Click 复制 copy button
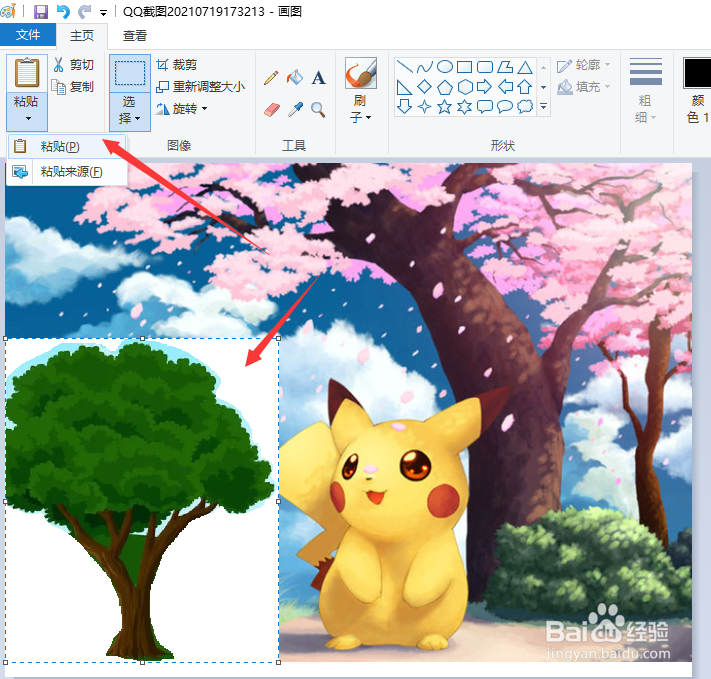The height and width of the screenshot is (679, 711). tap(73, 86)
